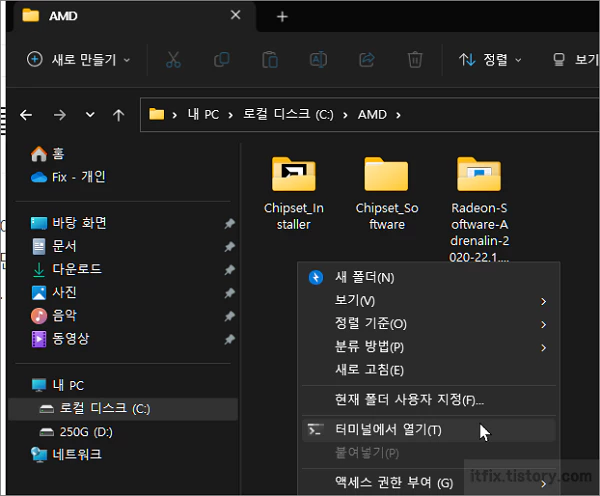Image resolution: width=600 pixels, height=496 pixels.
Task: Open 다운로드 in quick access
Action: click(x=67, y=269)
